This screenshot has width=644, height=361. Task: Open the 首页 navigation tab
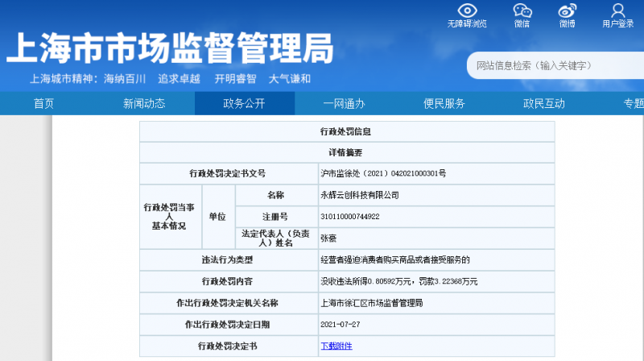coord(44,103)
